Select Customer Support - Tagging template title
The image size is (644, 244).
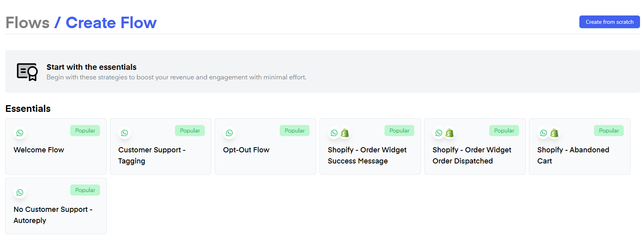coord(152,155)
